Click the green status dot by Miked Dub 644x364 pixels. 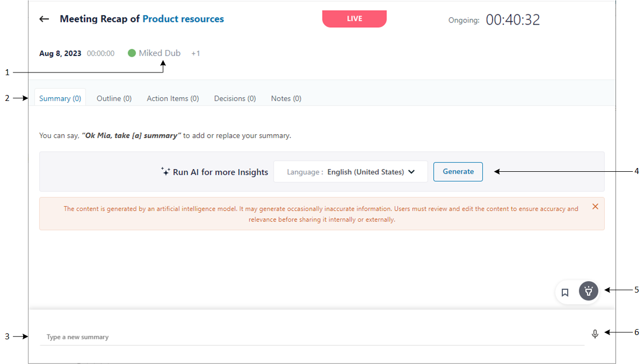132,53
